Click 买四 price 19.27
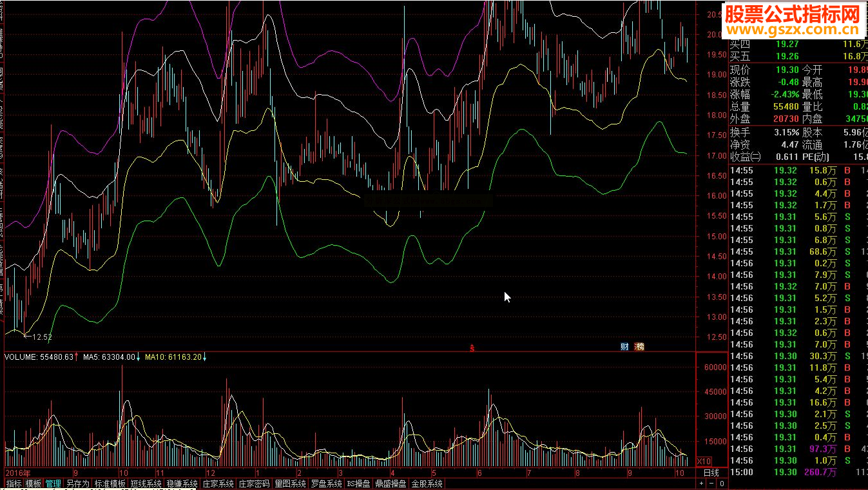This screenshot has width=868, height=490. pyautogui.click(x=787, y=44)
